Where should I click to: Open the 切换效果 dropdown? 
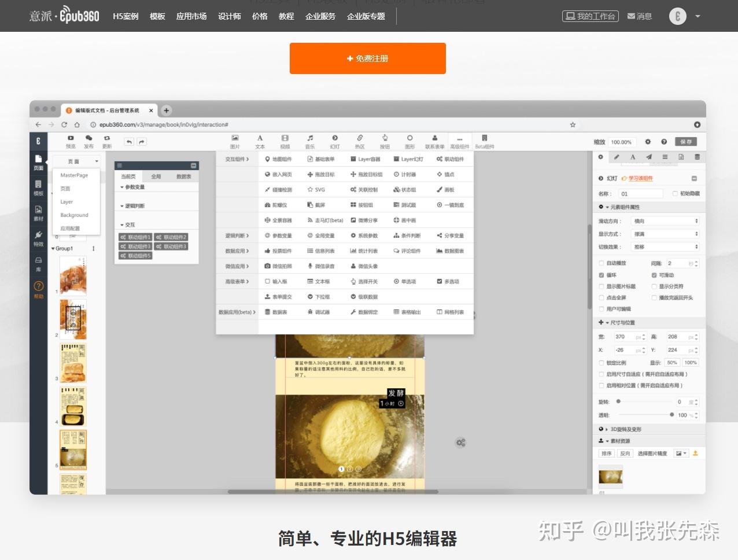(x=665, y=246)
